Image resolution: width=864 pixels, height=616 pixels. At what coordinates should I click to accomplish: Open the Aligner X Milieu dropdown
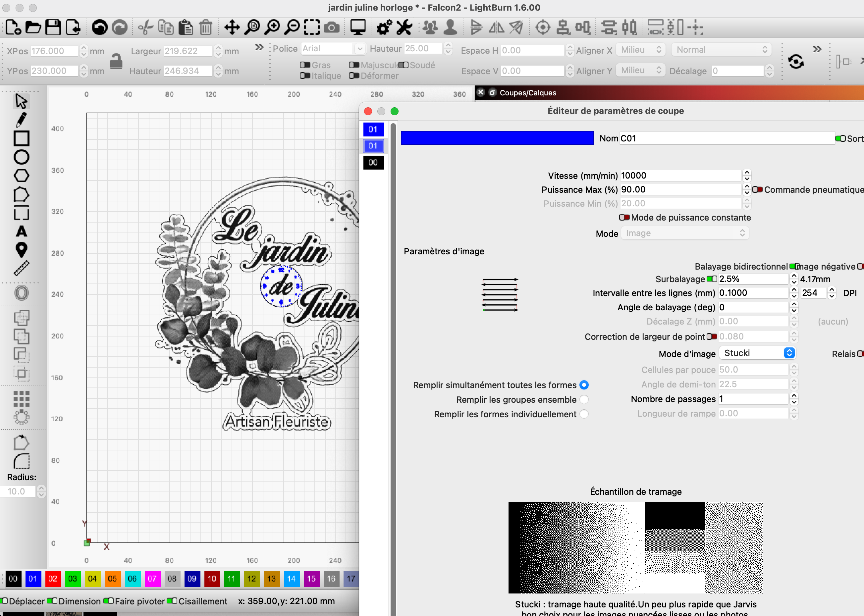pos(640,50)
